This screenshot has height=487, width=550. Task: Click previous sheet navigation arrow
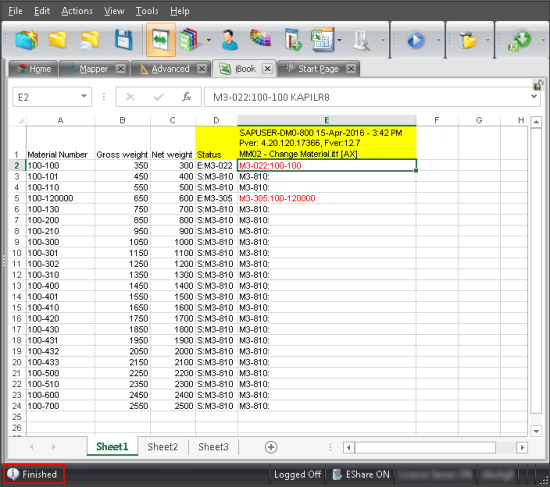coord(32,447)
